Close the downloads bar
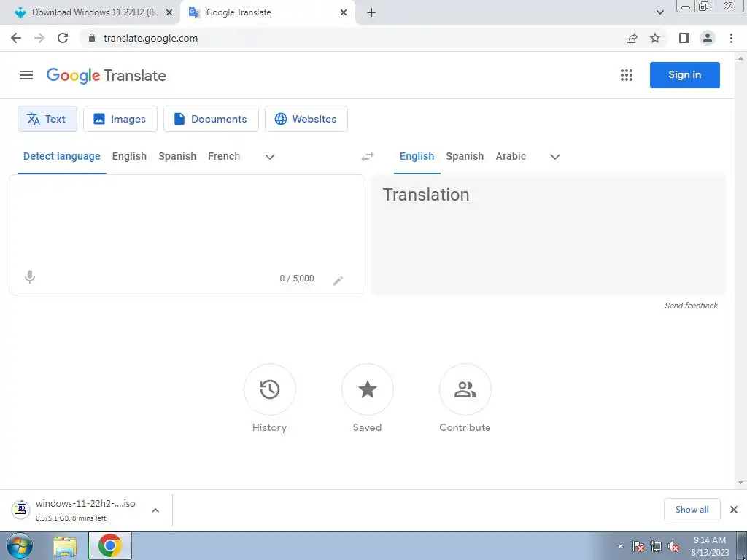This screenshot has width=747, height=560. click(734, 510)
